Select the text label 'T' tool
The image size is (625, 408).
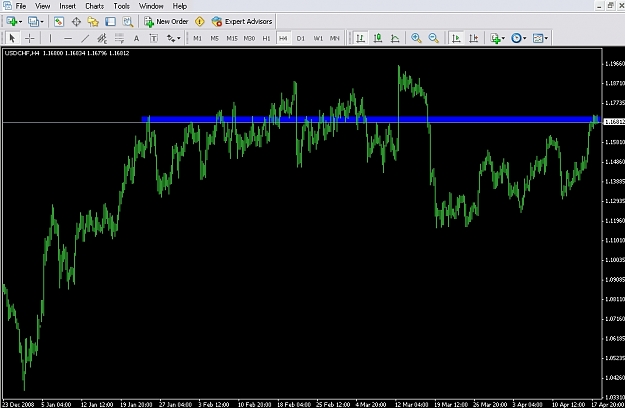coord(153,38)
